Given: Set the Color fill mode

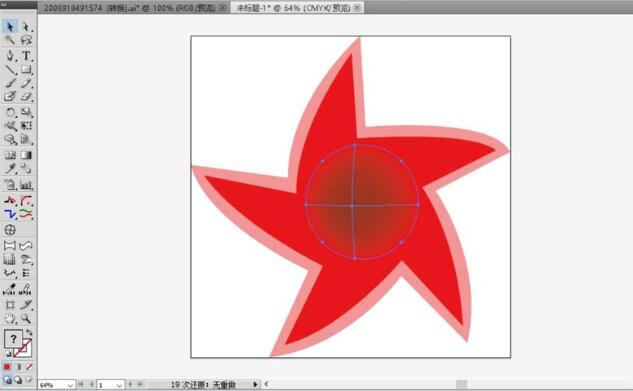Looking at the screenshot, I should pos(7,367).
